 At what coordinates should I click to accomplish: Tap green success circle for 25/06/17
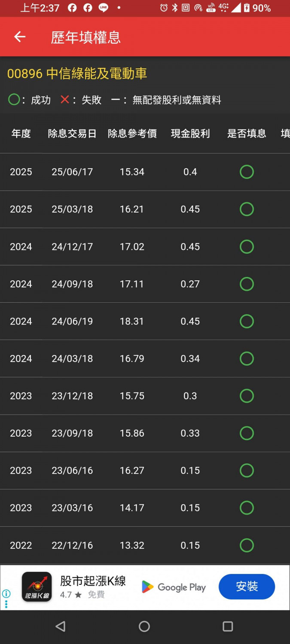tap(247, 172)
